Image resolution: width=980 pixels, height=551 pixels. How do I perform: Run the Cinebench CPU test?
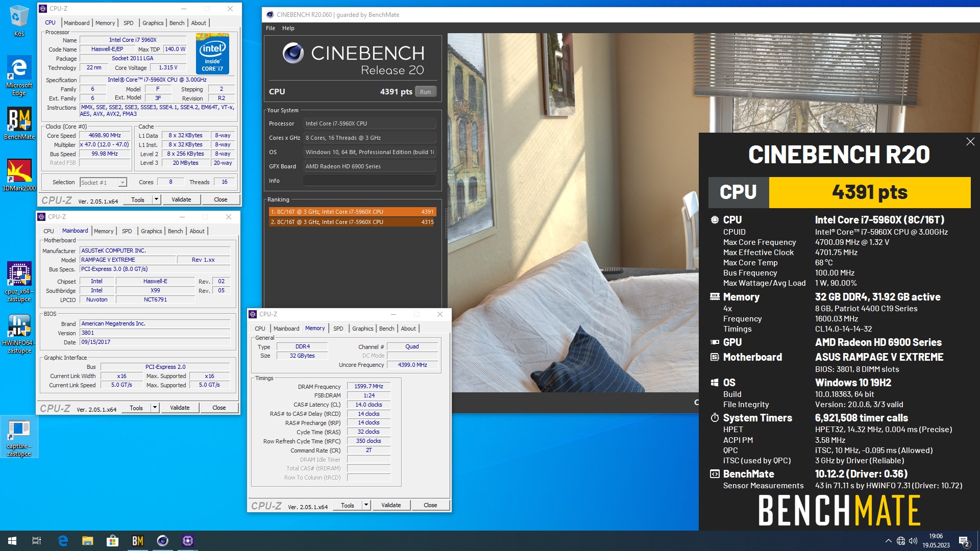(426, 92)
